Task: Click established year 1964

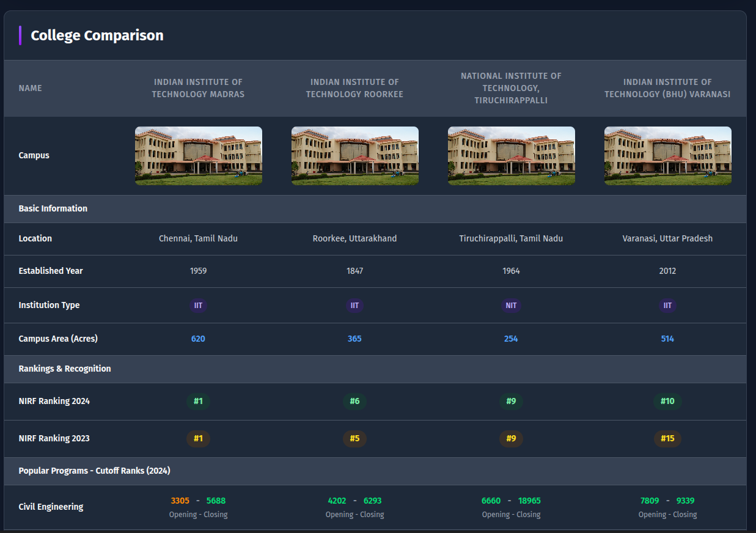Action: pos(511,271)
